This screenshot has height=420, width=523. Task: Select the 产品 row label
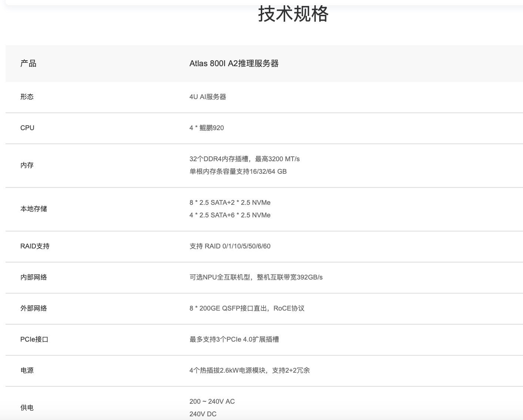[x=28, y=63]
